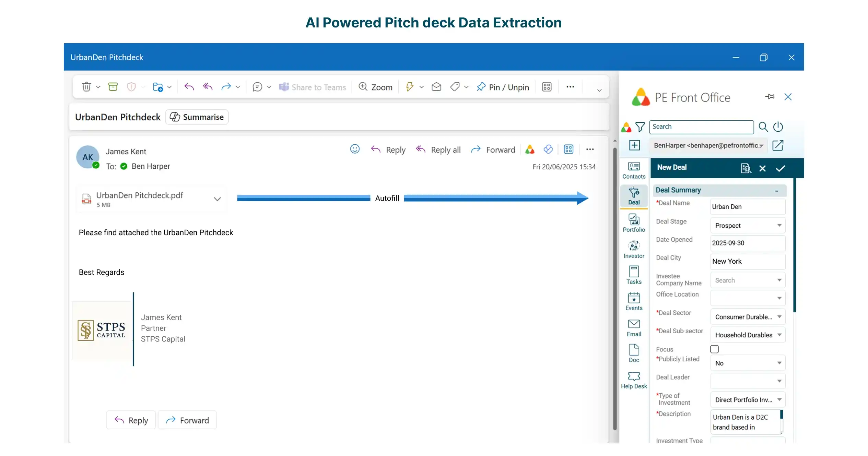Open the Contacts sidebar tab
868x456 pixels.
pyautogui.click(x=634, y=170)
